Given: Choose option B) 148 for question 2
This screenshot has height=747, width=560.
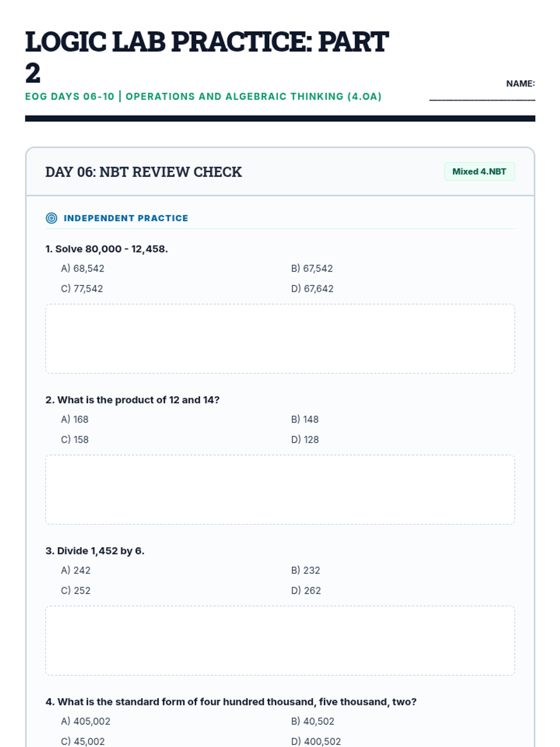Looking at the screenshot, I should (x=305, y=419).
